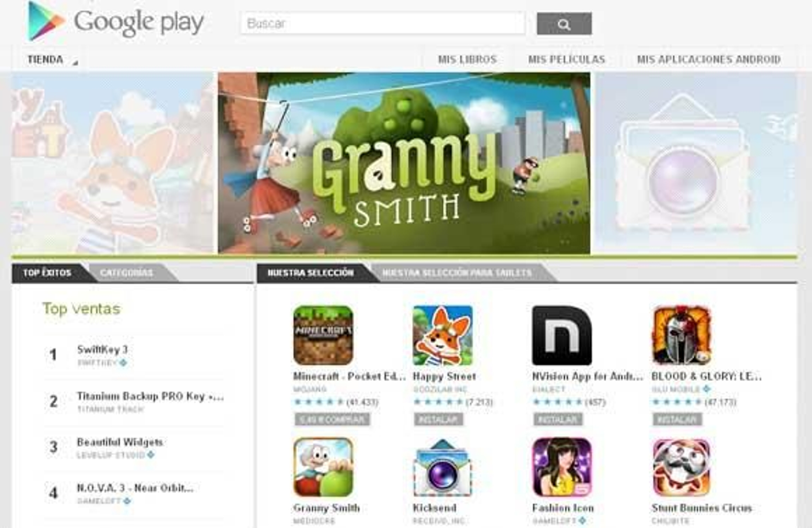Open the Granny Smith app icon
This screenshot has width=812, height=528.
(323, 467)
